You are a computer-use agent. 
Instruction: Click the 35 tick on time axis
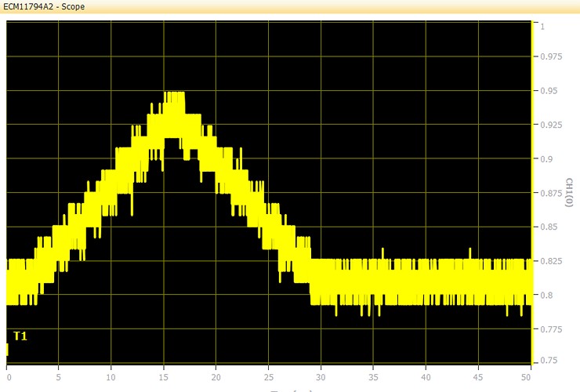(373, 376)
